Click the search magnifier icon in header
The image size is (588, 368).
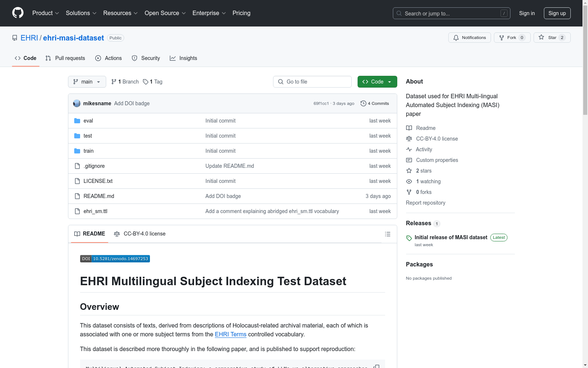(x=399, y=13)
